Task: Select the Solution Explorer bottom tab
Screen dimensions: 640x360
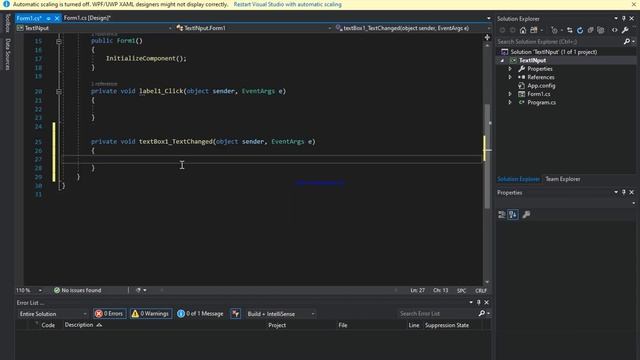Action: pos(518,179)
